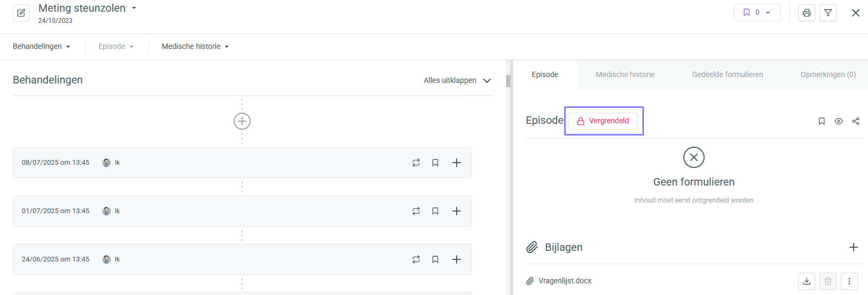Click the plus icon on 24/06/2025 treatment
Image resolution: width=868 pixels, height=295 pixels.
pyautogui.click(x=457, y=259)
